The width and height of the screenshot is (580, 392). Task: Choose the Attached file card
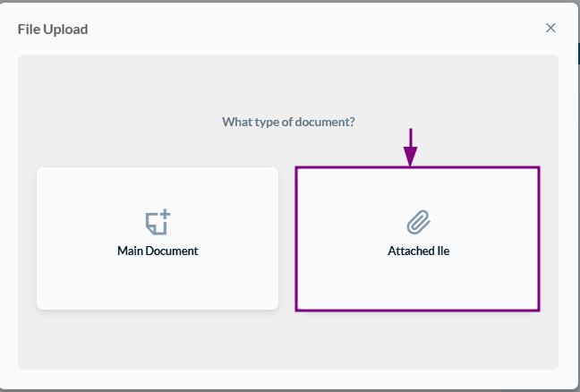(x=418, y=239)
